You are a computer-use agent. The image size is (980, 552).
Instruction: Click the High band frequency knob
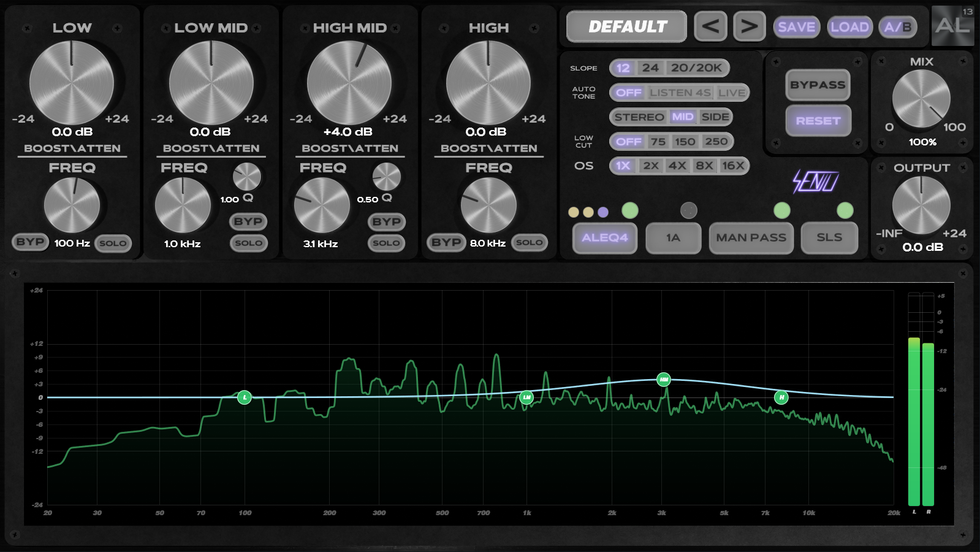488,205
